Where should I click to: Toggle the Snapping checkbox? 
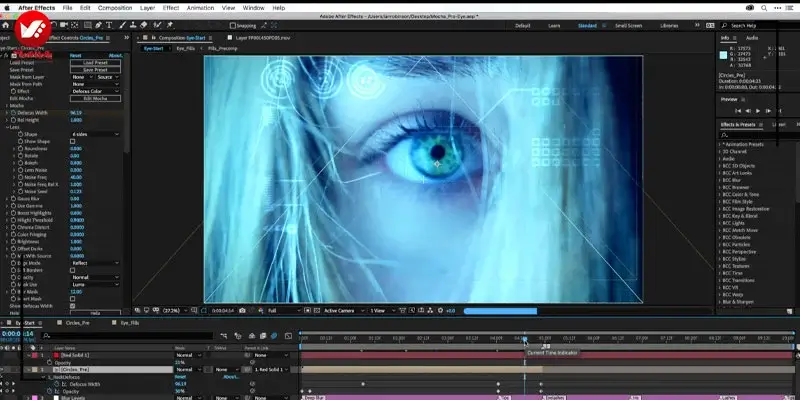click(233, 26)
